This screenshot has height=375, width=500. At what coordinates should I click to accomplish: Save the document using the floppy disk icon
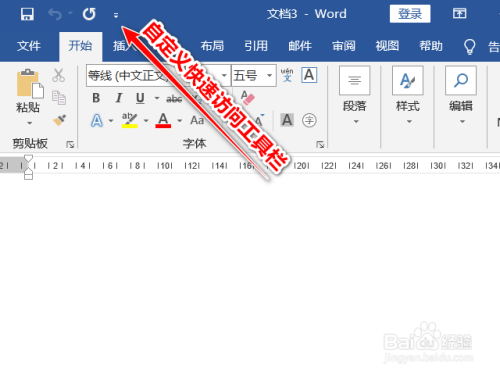(x=27, y=14)
